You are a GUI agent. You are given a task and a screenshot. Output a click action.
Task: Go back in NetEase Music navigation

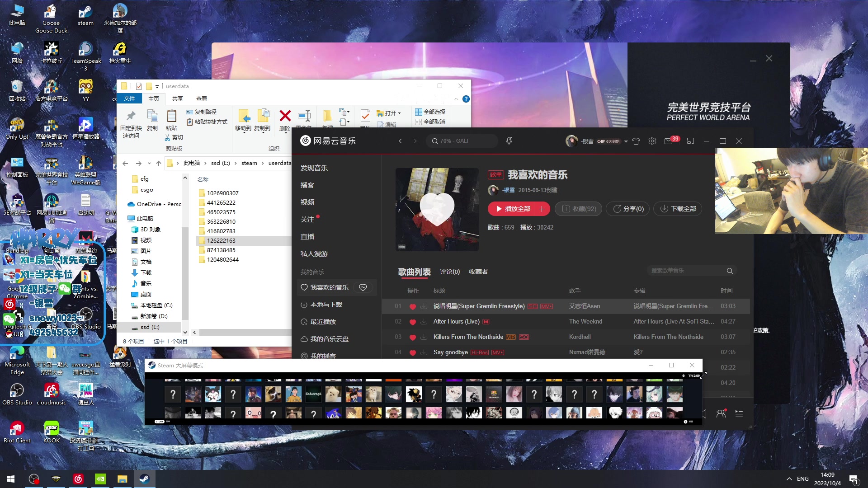[x=400, y=141]
